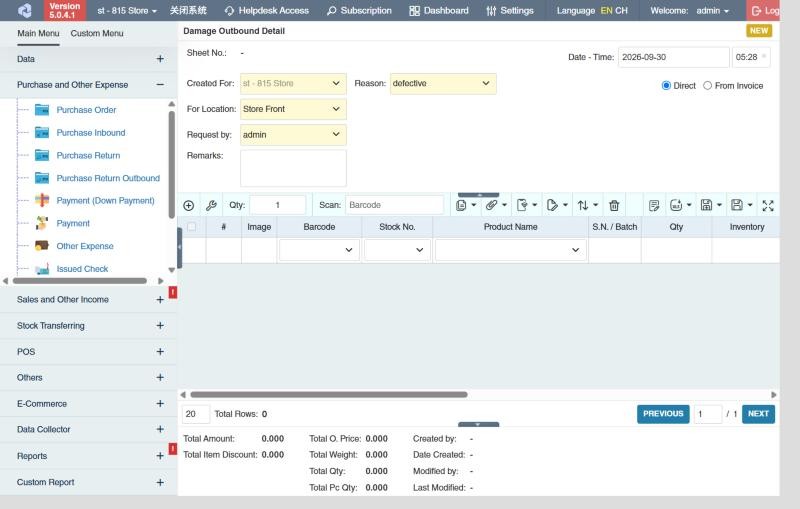Image resolution: width=800 pixels, height=509 pixels.
Task: Click the import document icon
Action: tap(522, 205)
